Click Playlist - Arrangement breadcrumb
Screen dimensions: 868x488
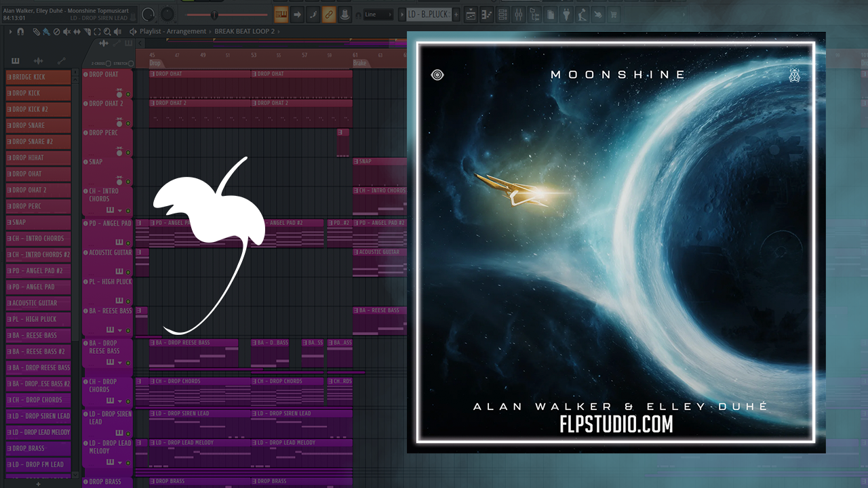(x=172, y=32)
